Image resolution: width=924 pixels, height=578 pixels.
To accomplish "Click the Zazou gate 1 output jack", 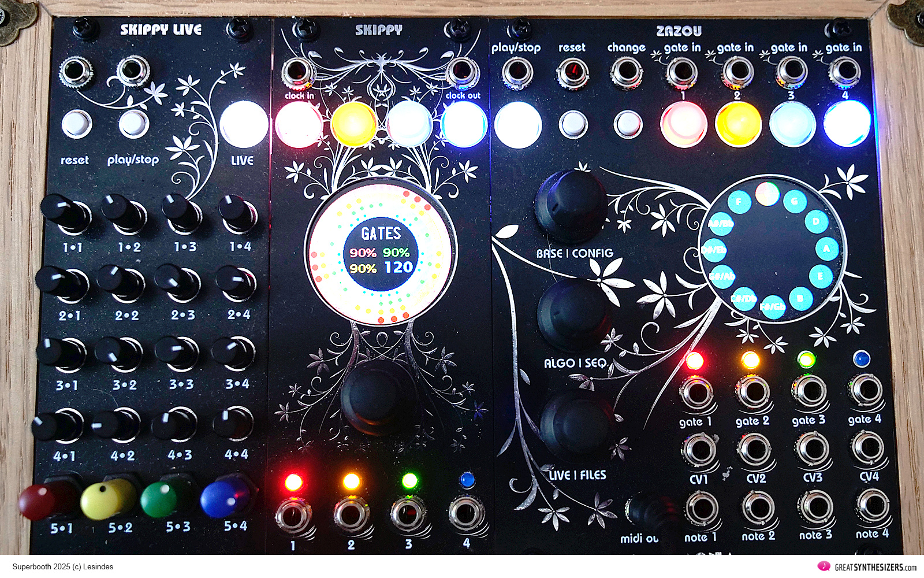I will pyautogui.click(x=696, y=392).
